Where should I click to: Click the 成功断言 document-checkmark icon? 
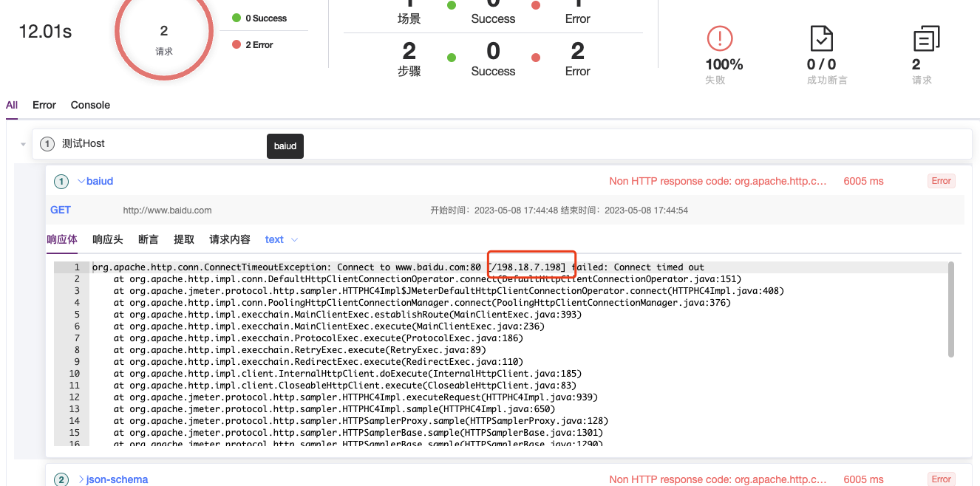coord(821,38)
